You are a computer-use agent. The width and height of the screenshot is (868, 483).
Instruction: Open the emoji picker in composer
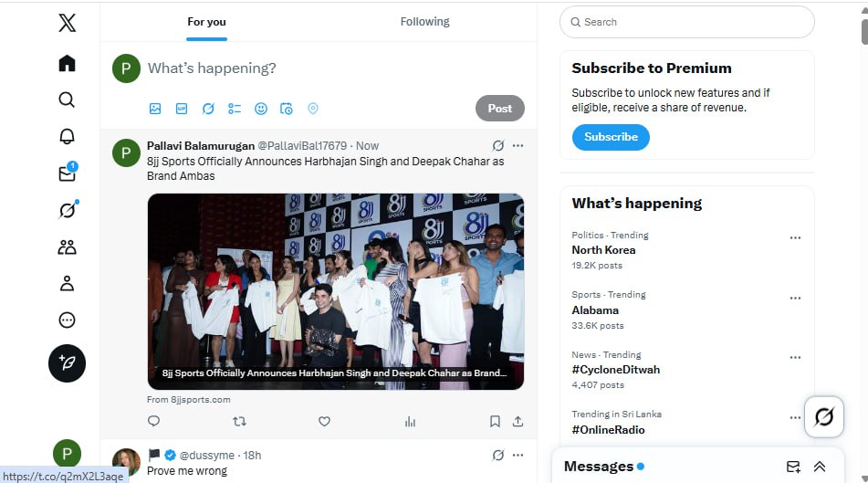click(261, 109)
